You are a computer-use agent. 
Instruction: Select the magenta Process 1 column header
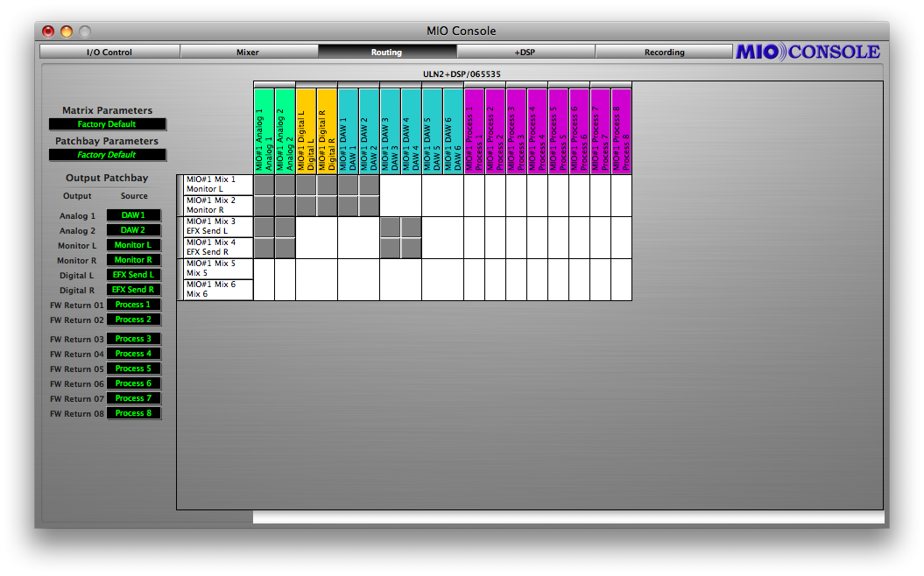(475, 130)
